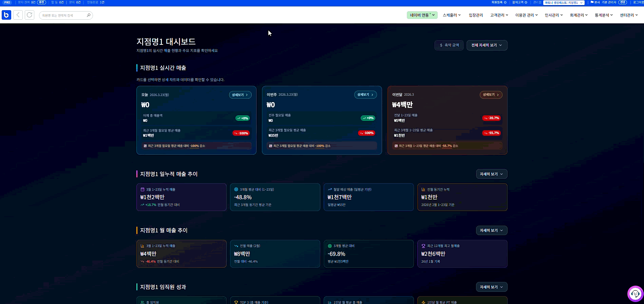Open the 전체 자세히 보기 dropdown
The width and height of the screenshot is (644, 304).
(487, 45)
